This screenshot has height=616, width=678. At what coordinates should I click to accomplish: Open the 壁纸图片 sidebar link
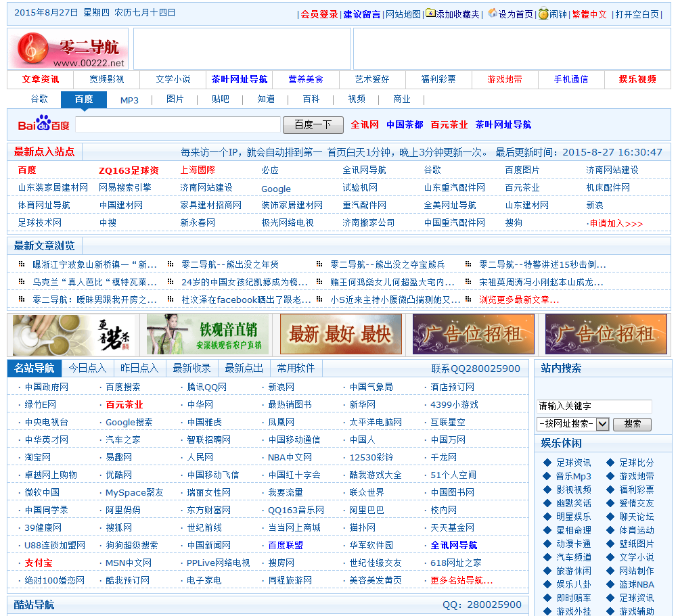pos(637,544)
